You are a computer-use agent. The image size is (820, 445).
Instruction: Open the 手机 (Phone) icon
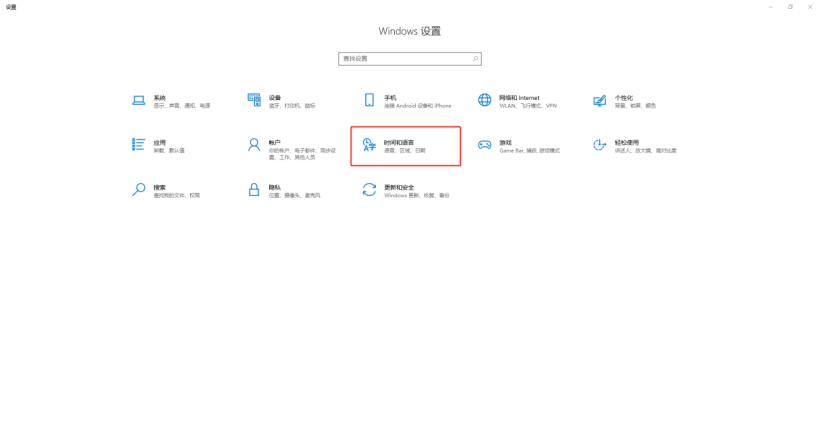[x=369, y=100]
